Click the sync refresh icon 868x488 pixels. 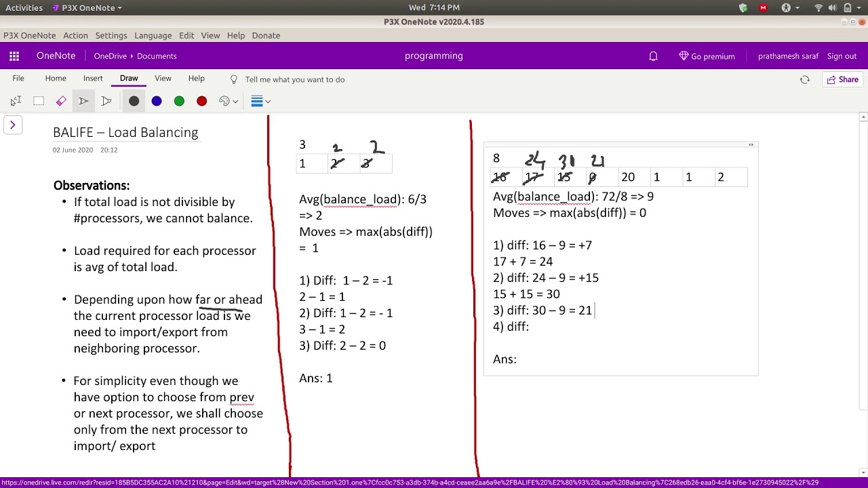tap(805, 79)
